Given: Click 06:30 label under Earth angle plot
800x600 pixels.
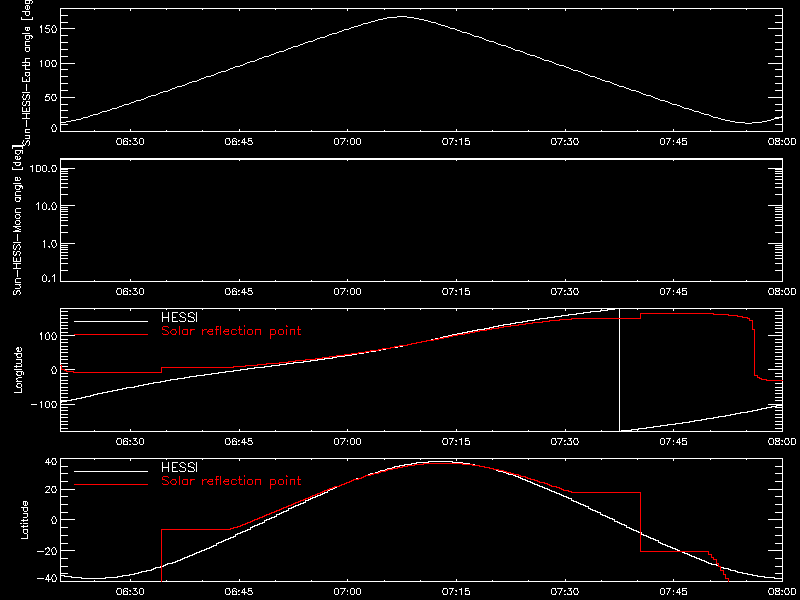Looking at the screenshot, I should pos(130,142).
